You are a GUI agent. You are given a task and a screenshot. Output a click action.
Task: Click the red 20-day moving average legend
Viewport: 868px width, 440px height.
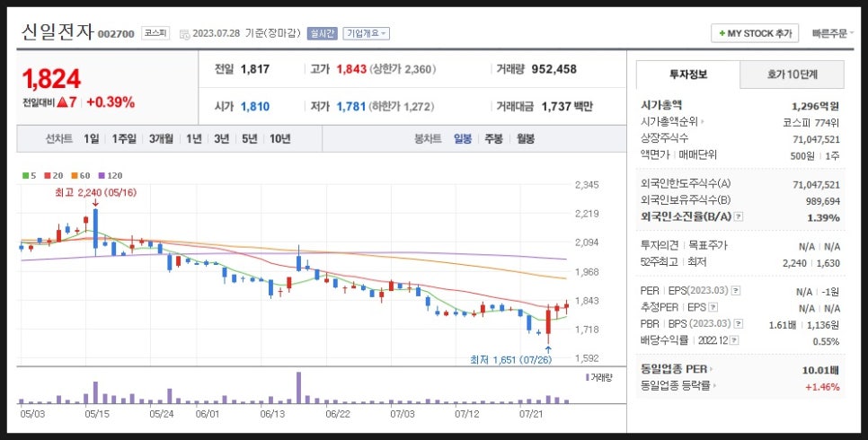pos(54,175)
